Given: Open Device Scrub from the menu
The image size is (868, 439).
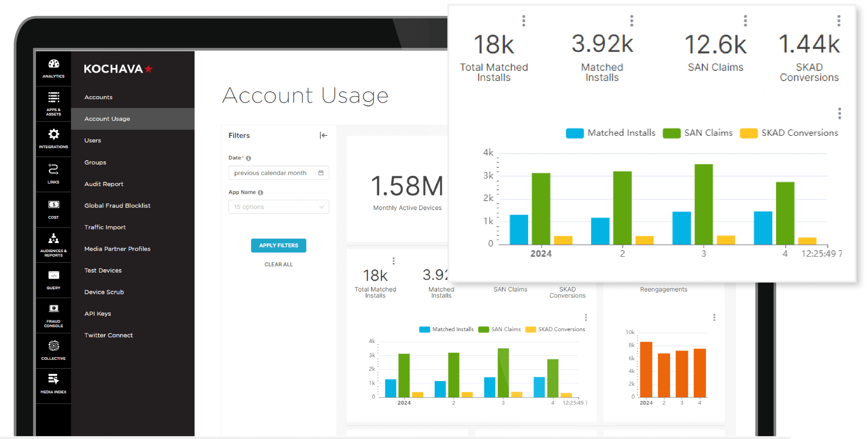Looking at the screenshot, I should click(x=132, y=292).
